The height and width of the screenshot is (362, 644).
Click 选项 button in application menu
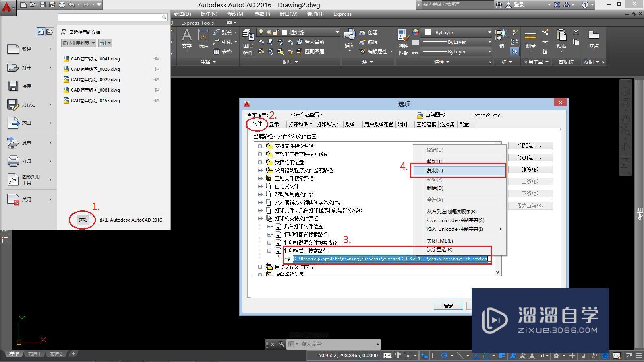[83, 220]
